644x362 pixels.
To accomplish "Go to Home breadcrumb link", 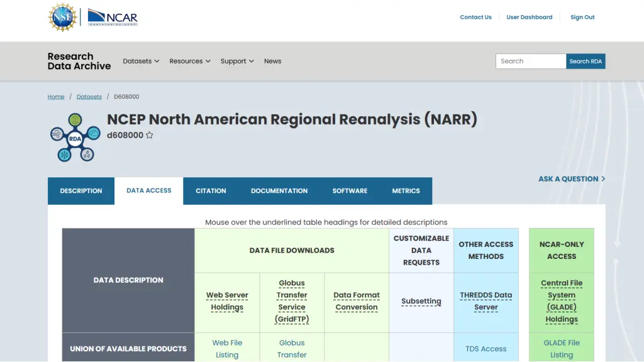I will [x=56, y=97].
